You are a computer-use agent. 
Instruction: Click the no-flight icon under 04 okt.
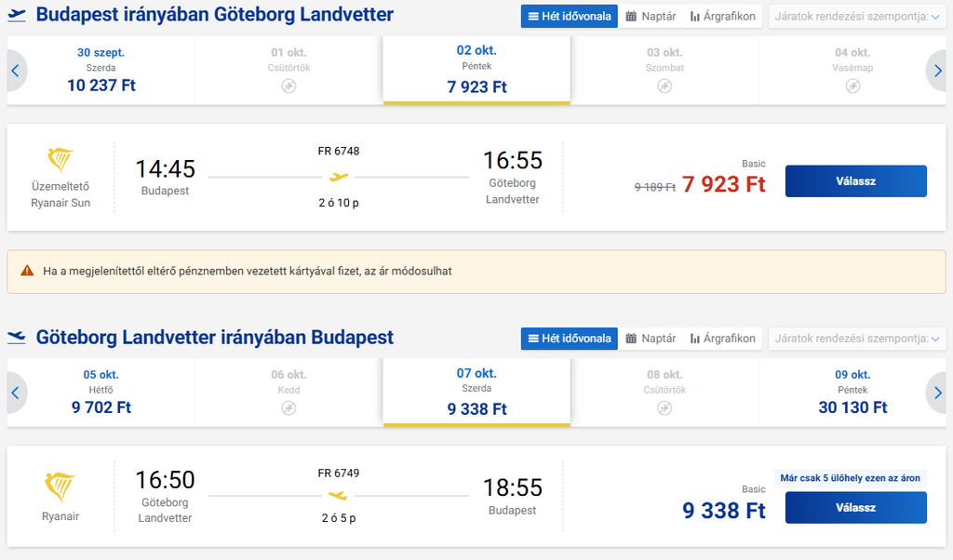(x=852, y=87)
